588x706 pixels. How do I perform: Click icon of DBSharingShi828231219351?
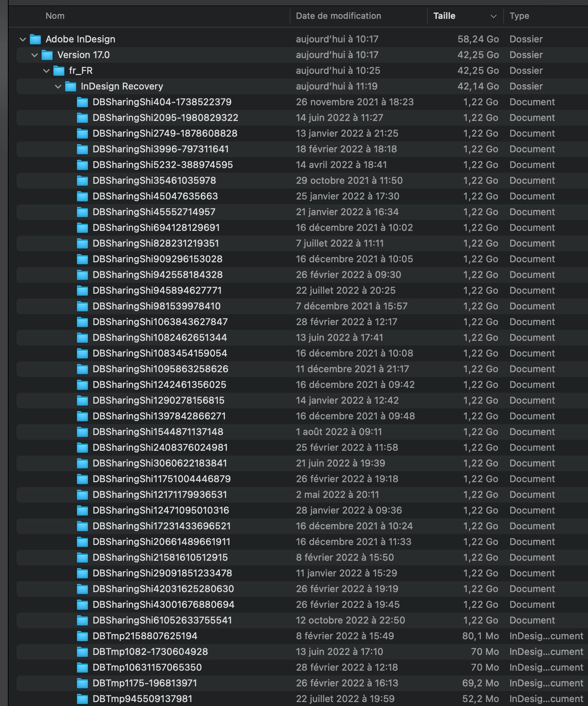[82, 243]
